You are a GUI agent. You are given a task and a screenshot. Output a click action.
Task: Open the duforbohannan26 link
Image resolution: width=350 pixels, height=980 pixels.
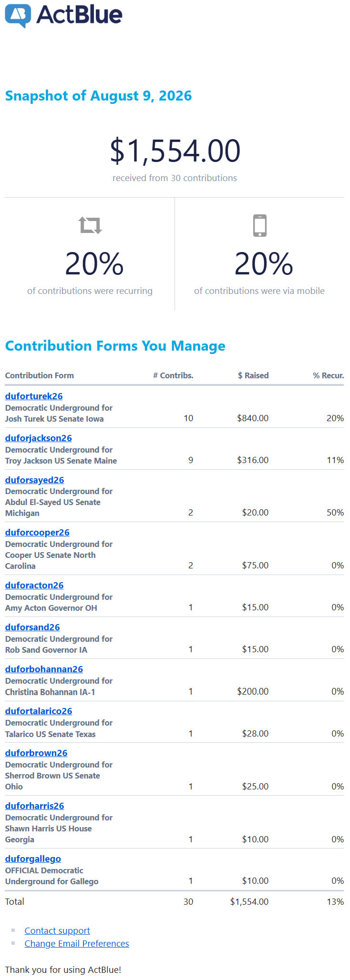tap(44, 669)
